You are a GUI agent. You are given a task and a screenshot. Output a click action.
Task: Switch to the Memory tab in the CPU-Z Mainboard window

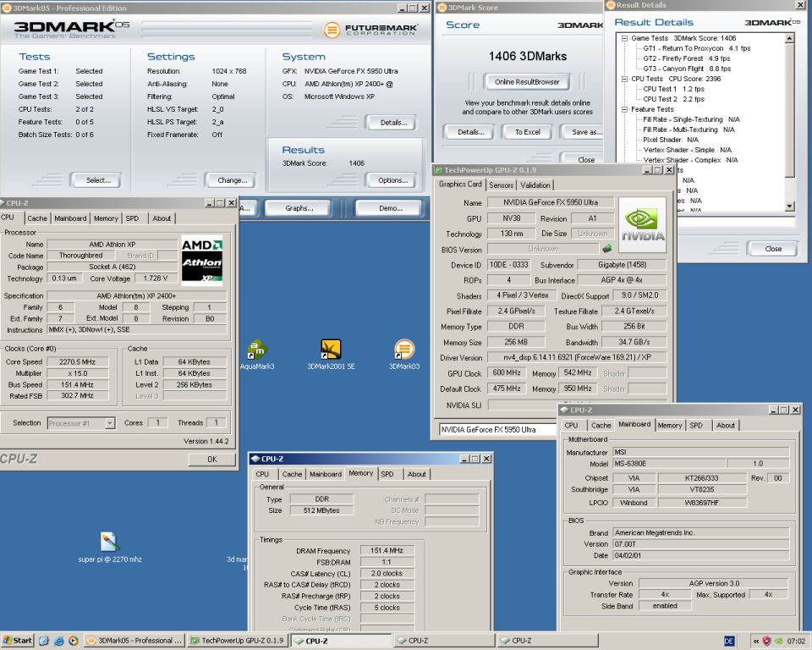coord(670,425)
